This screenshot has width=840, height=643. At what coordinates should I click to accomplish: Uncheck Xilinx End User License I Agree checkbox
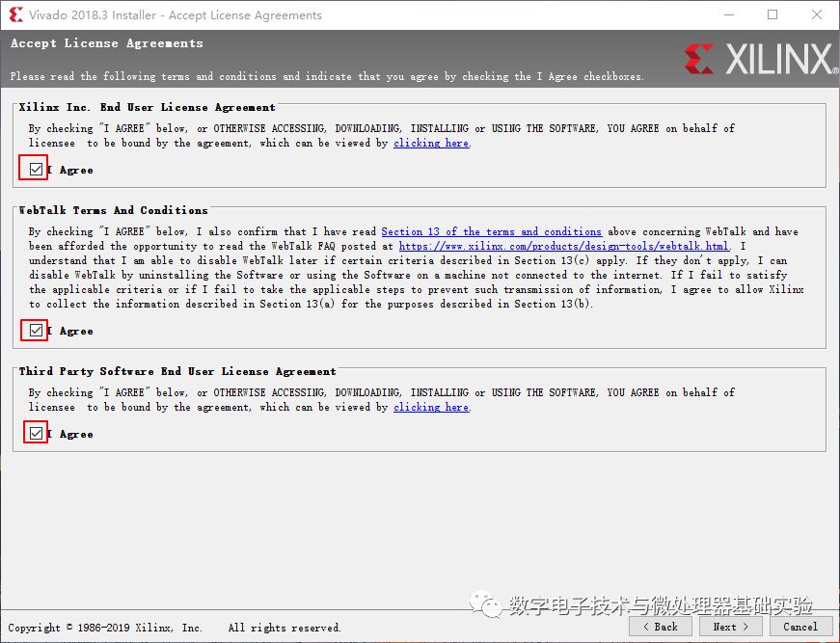36,170
